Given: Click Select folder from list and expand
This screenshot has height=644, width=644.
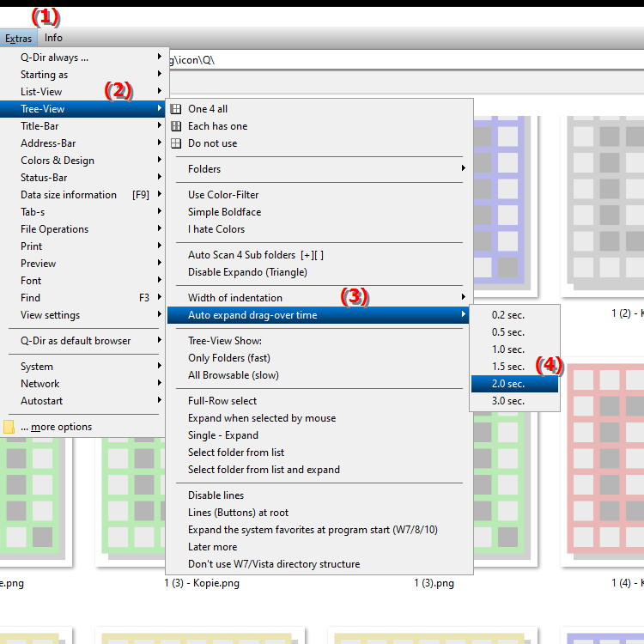Looking at the screenshot, I should [319, 470].
